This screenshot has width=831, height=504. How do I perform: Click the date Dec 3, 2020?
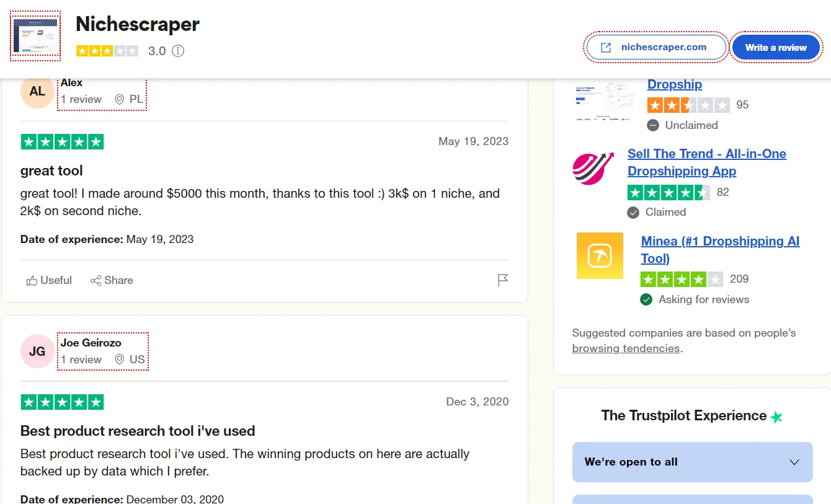pos(478,402)
